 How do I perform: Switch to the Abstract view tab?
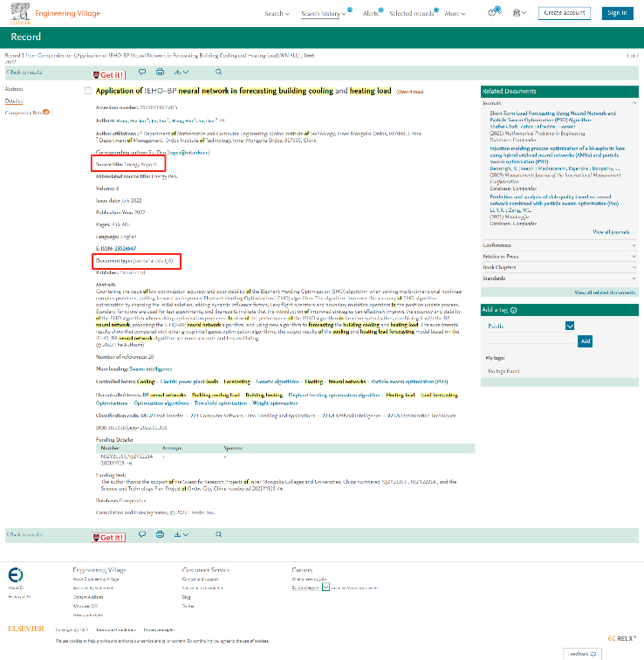pyautogui.click(x=14, y=89)
